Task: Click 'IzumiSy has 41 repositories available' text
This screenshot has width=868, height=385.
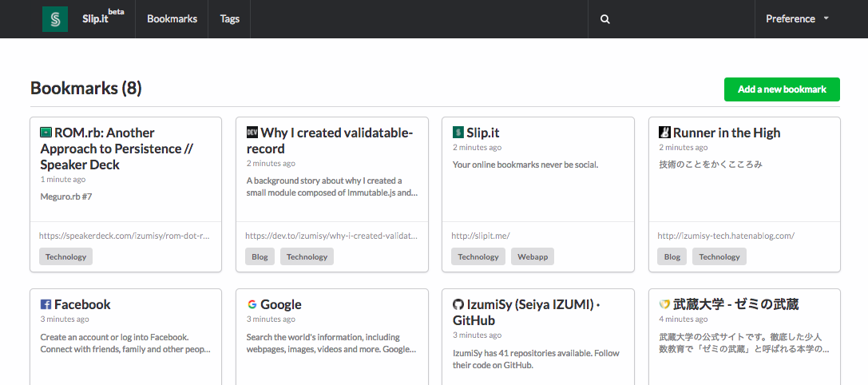Action: pos(536,359)
